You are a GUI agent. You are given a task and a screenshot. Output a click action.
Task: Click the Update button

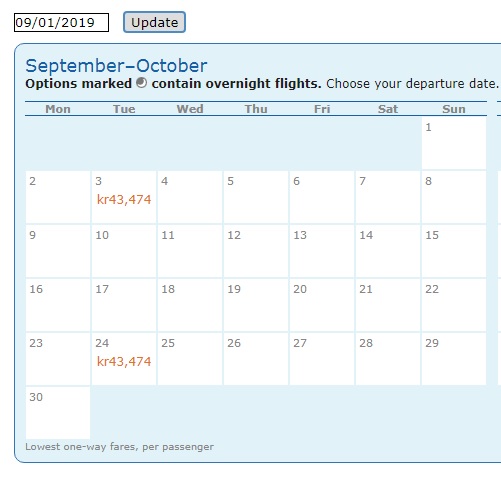154,22
